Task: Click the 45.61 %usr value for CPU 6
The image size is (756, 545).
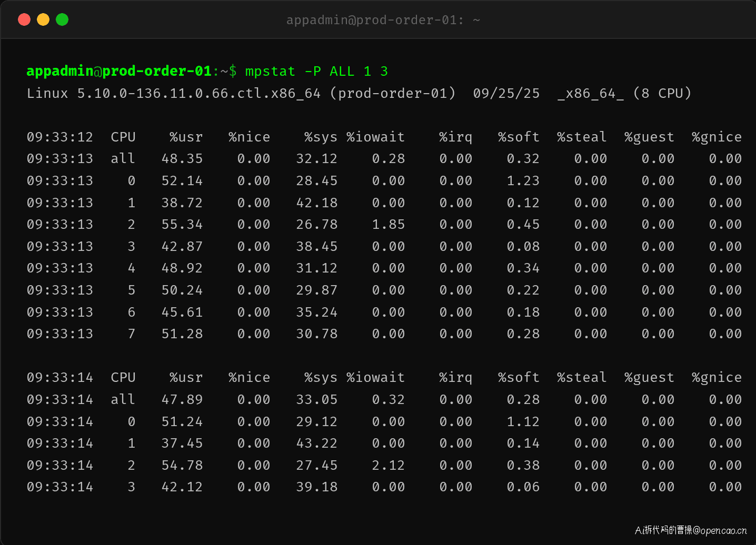Action: [182, 312]
